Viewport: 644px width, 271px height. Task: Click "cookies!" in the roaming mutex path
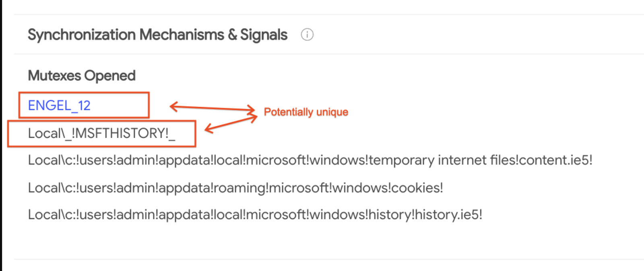417,187
